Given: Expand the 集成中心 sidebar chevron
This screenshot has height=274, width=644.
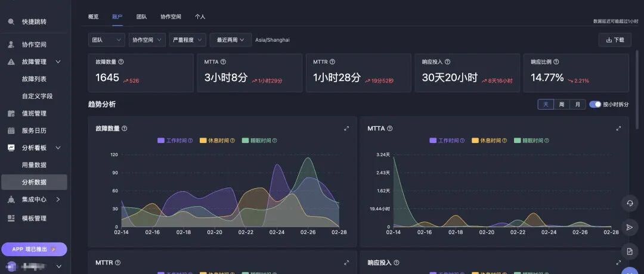Looking at the screenshot, I should [x=58, y=200].
